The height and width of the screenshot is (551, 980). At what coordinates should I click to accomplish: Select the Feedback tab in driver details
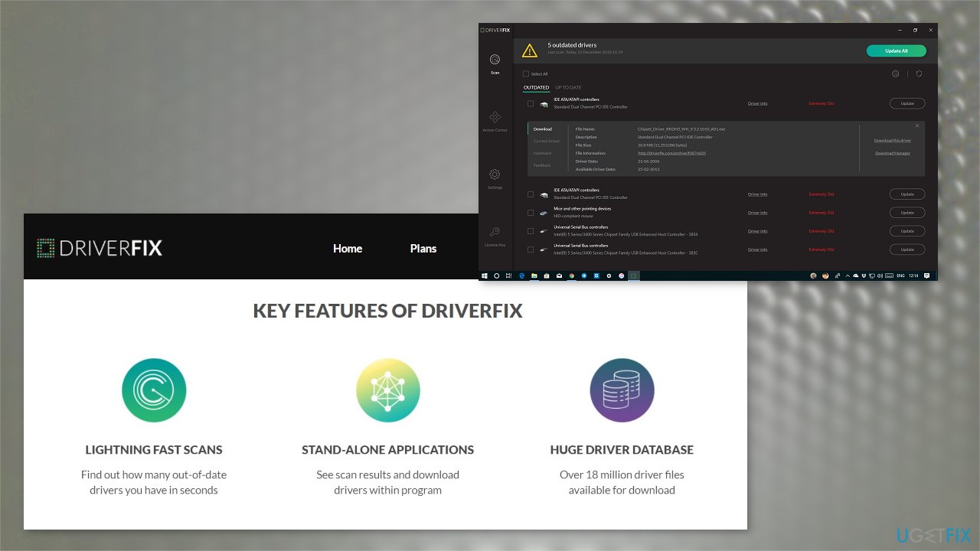[542, 165]
